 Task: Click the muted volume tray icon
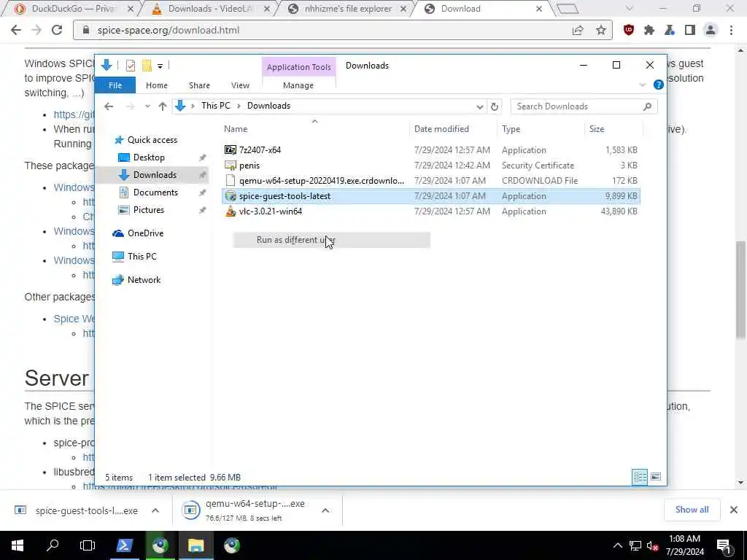[652, 545]
